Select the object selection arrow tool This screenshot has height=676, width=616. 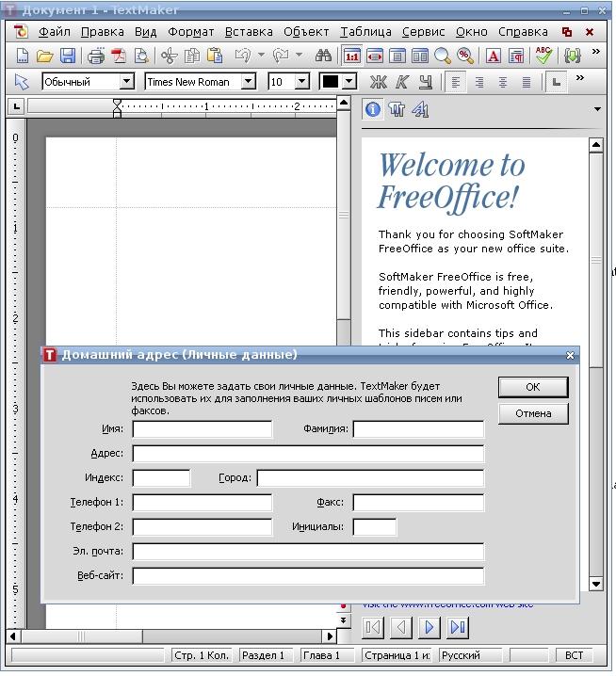coord(22,82)
